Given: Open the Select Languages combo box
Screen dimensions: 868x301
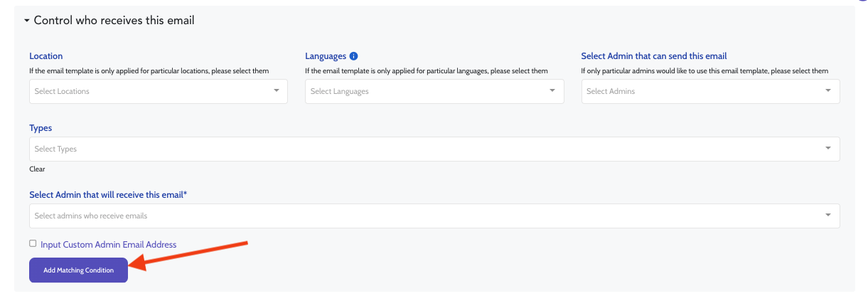Looking at the screenshot, I should tap(425, 91).
